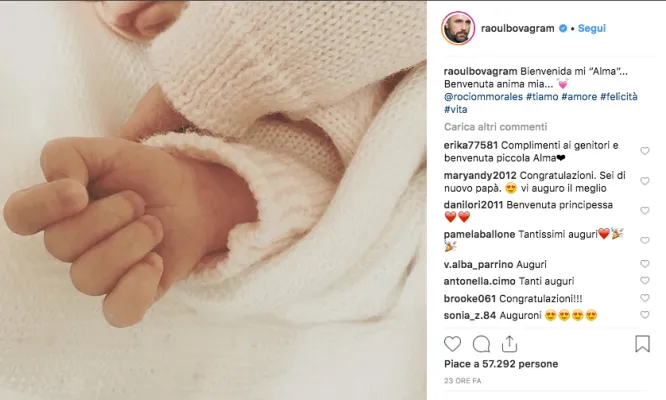Share the post via the share icon
This screenshot has width=666, height=400.
click(x=509, y=344)
